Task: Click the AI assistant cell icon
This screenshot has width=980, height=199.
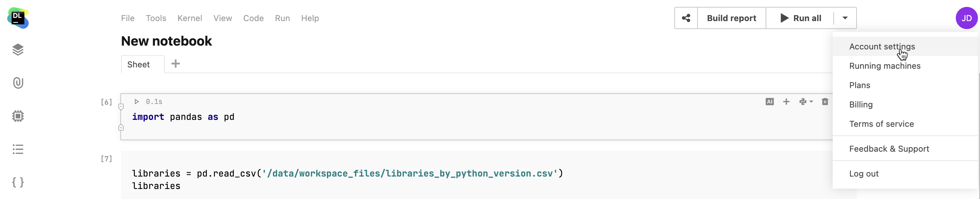Action: click(x=769, y=102)
